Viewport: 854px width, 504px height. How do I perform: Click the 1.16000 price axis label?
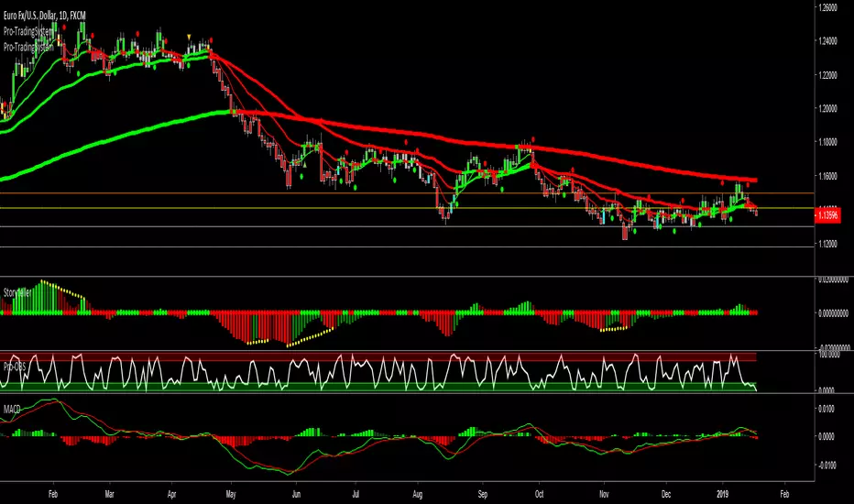(x=827, y=176)
